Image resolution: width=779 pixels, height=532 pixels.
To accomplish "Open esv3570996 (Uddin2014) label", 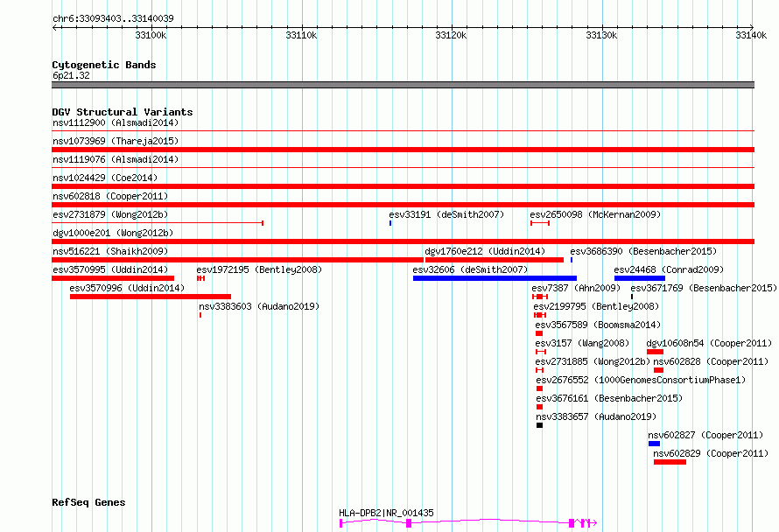I will tap(127, 288).
